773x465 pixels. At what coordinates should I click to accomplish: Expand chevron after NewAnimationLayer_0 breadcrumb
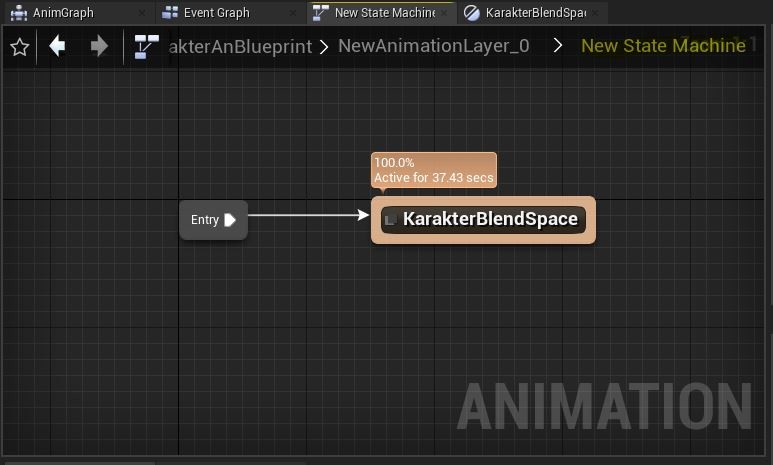[x=558, y=46]
